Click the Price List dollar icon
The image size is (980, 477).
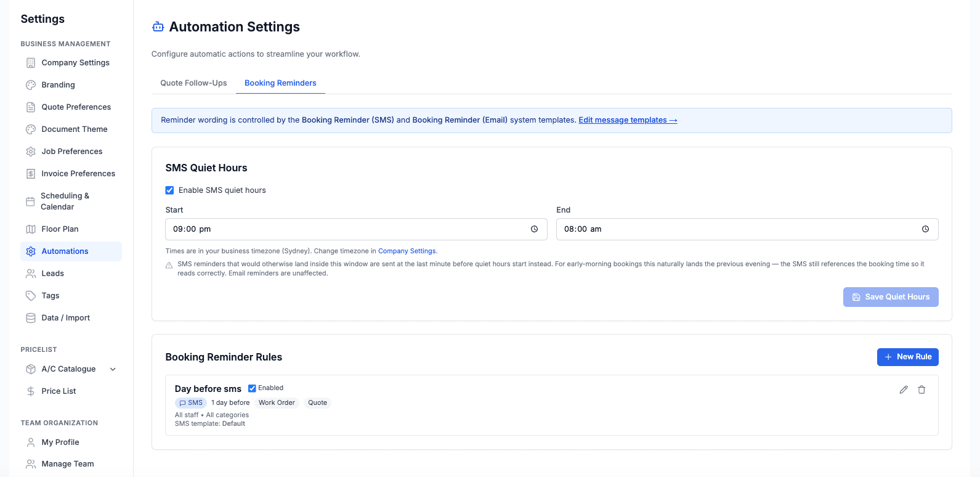pos(31,391)
